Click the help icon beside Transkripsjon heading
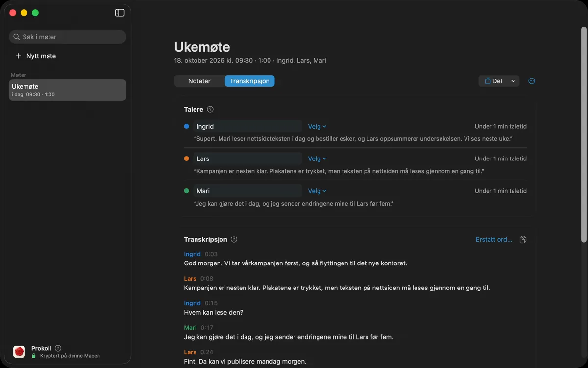 234,239
